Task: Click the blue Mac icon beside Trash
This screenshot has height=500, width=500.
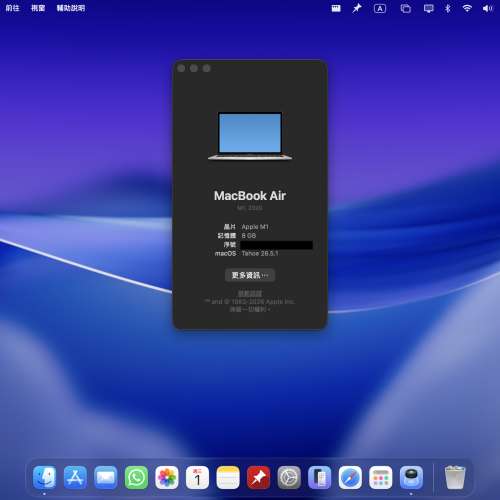Action: point(411,477)
